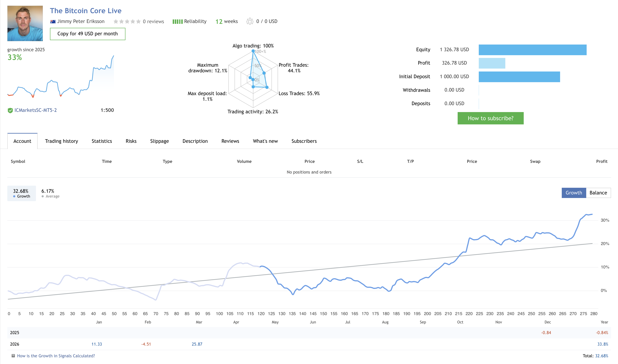Click Copy for 49 USD per month

[88, 34]
